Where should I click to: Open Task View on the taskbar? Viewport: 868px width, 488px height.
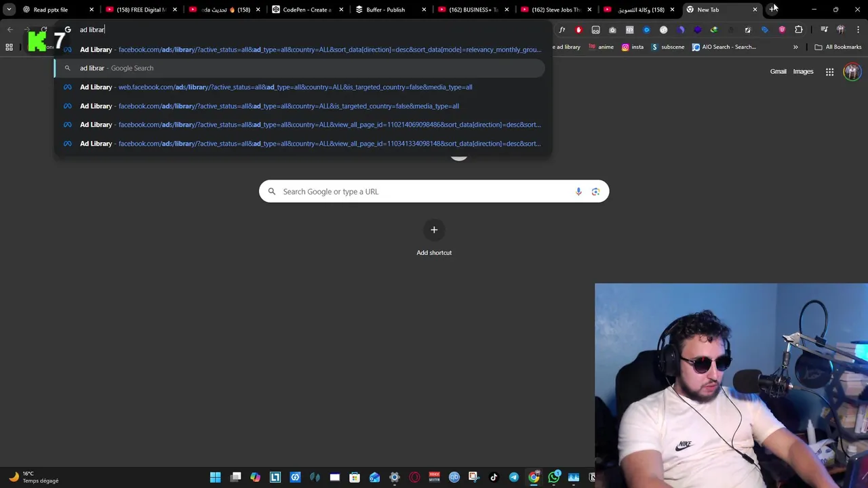click(x=235, y=477)
